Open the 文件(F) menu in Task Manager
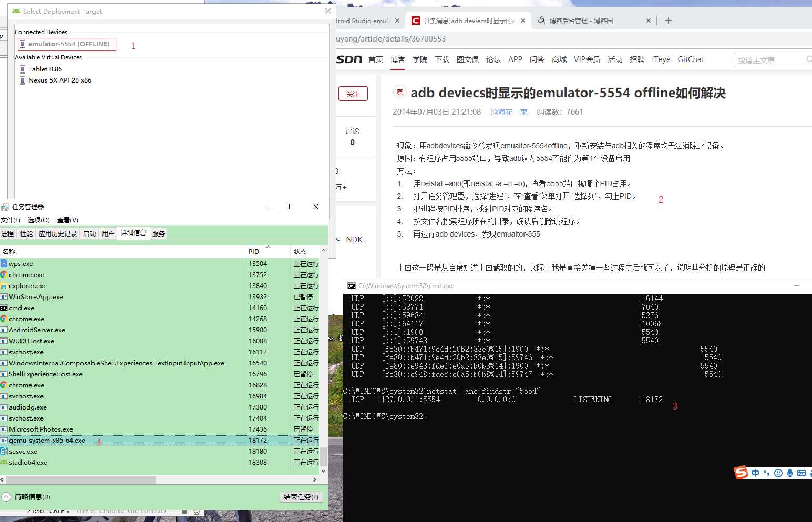This screenshot has width=812, height=522. click(11, 220)
